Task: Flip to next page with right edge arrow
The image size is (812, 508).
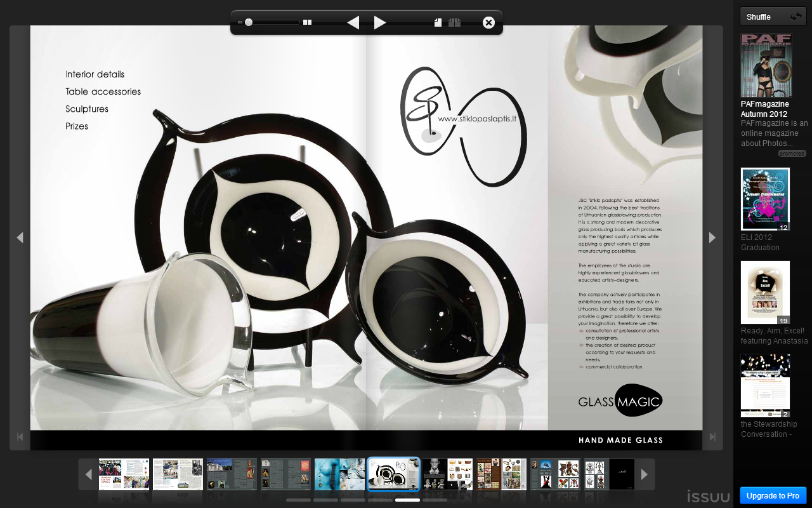Action: click(712, 237)
